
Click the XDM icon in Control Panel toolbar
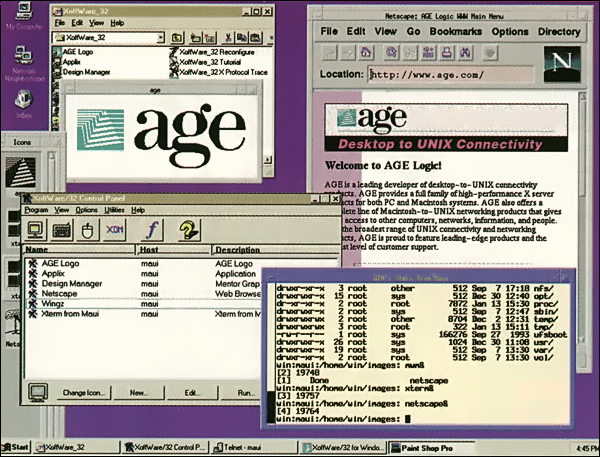(x=114, y=230)
